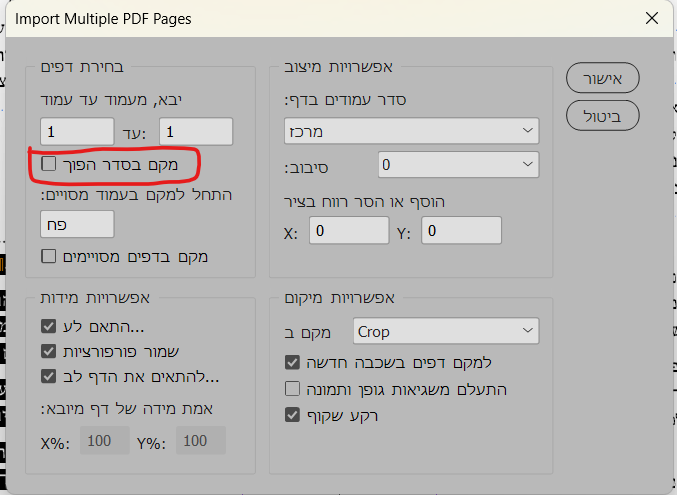Screen dimensions: 677x495
Task: Enable התעלם משגיאות גופן ותמונה checkbox
Action: (293, 388)
